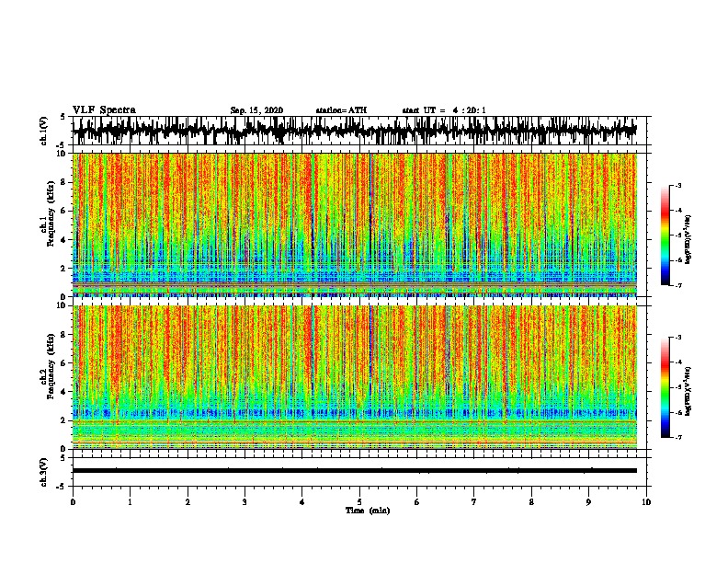This screenshot has width=728, height=563.
Task: Click the "0" tick on the time axis
Action: pyautogui.click(x=73, y=502)
